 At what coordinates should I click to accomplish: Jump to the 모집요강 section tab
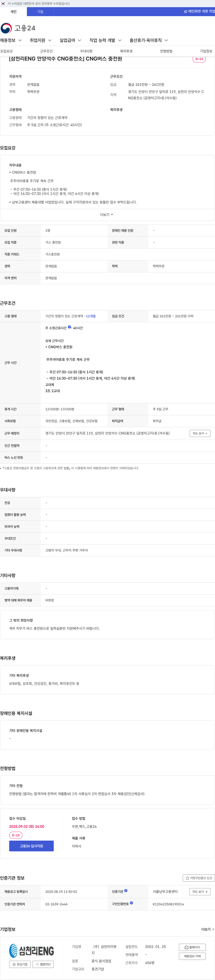(x=6, y=51)
